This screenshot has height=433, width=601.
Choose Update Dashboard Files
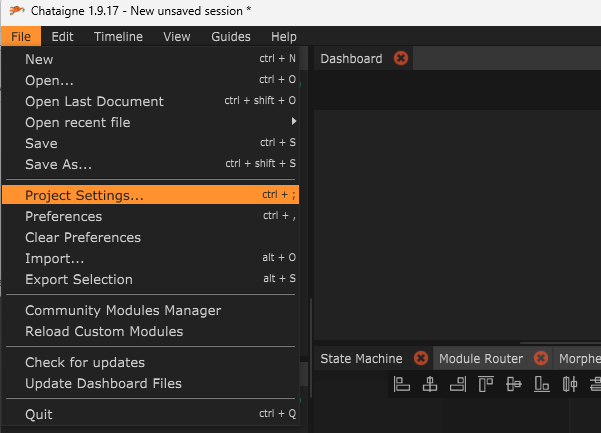(x=150, y=383)
